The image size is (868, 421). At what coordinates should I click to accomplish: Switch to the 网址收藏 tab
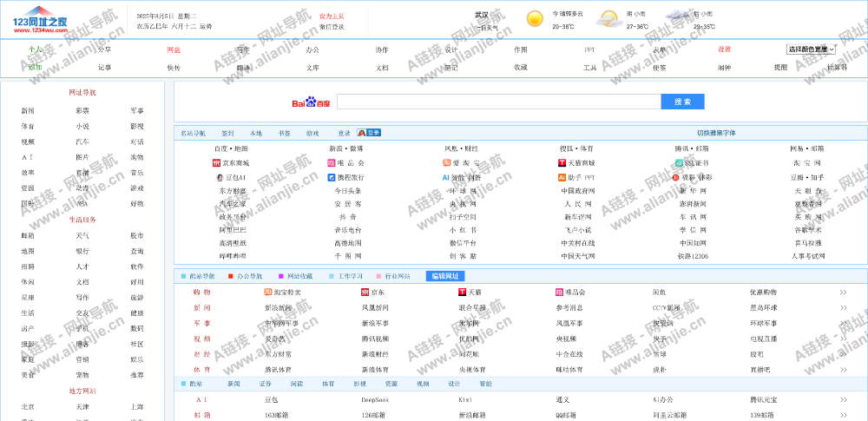pos(299,276)
